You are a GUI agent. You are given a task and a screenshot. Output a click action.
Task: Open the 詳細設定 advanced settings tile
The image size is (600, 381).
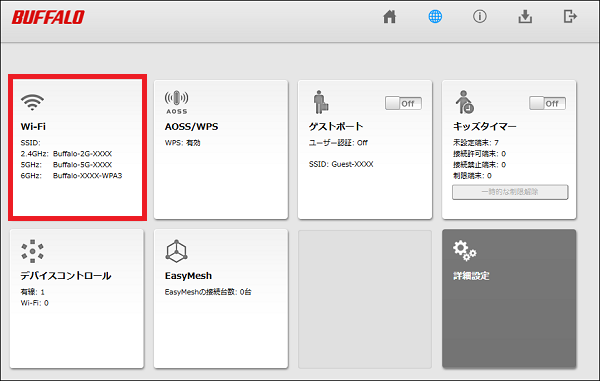[509, 298]
